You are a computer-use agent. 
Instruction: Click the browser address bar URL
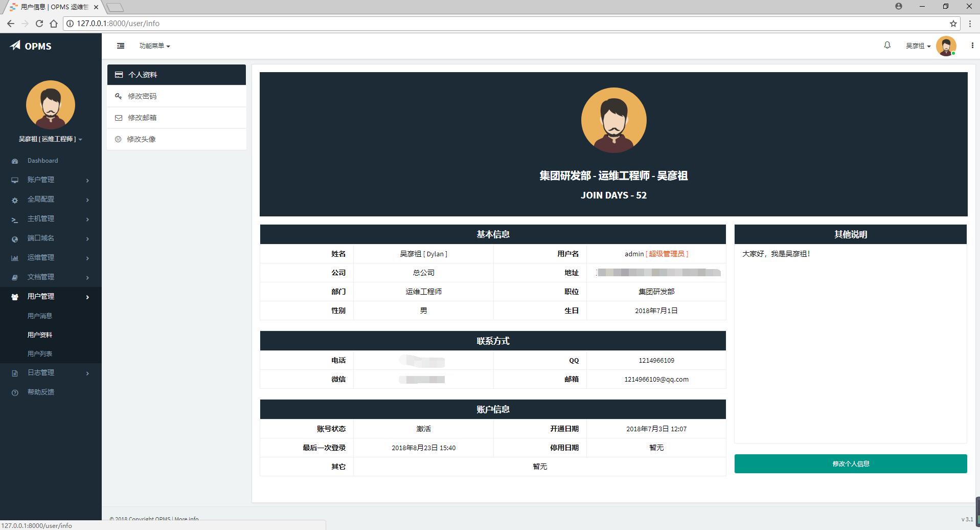click(118, 24)
